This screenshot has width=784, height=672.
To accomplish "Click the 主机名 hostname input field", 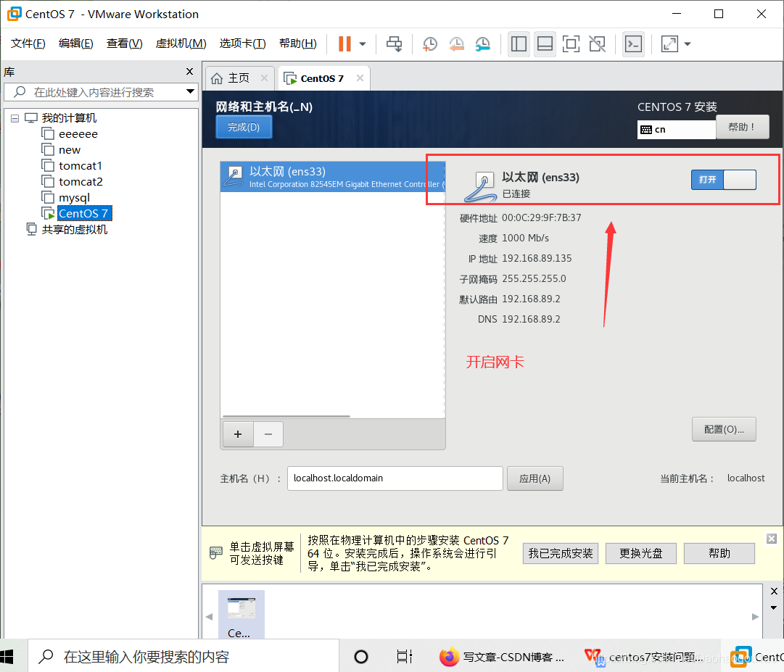I will 395,478.
